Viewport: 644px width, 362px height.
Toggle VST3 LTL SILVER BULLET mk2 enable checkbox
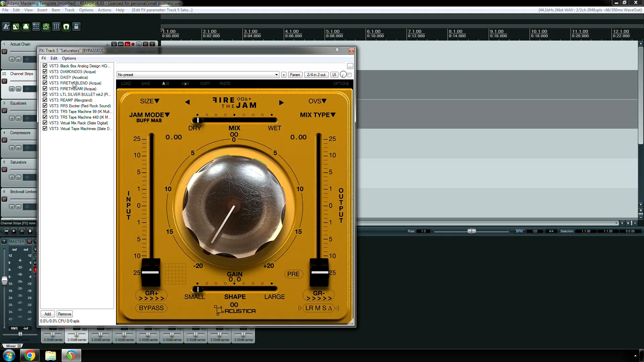45,94
